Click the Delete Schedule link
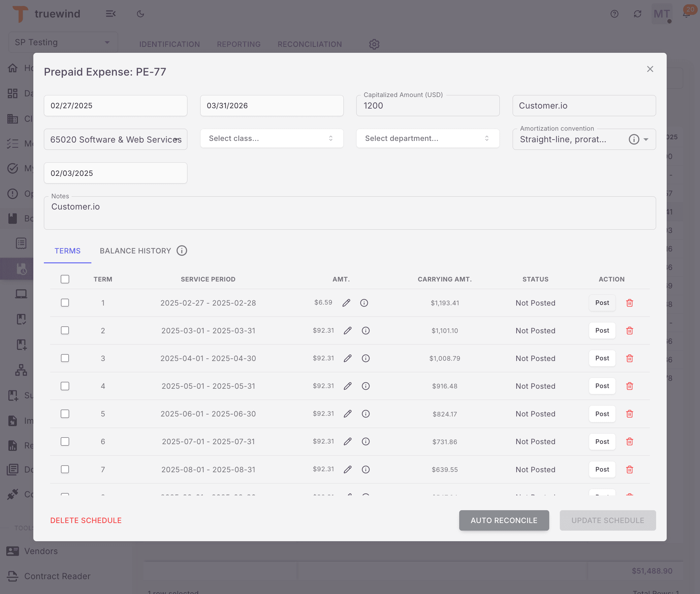Screen dimensions: 700x594 86,520
